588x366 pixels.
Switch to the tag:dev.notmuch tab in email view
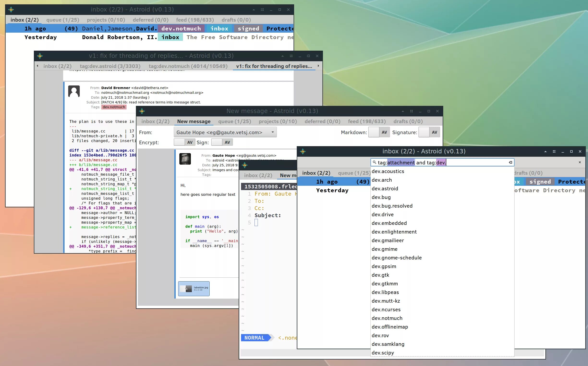pyautogui.click(x=188, y=66)
